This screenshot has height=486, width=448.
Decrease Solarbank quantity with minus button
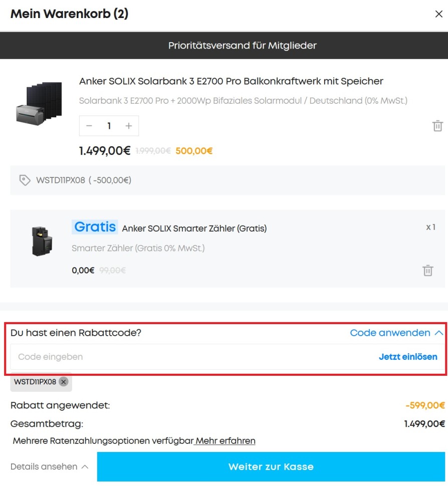89,126
